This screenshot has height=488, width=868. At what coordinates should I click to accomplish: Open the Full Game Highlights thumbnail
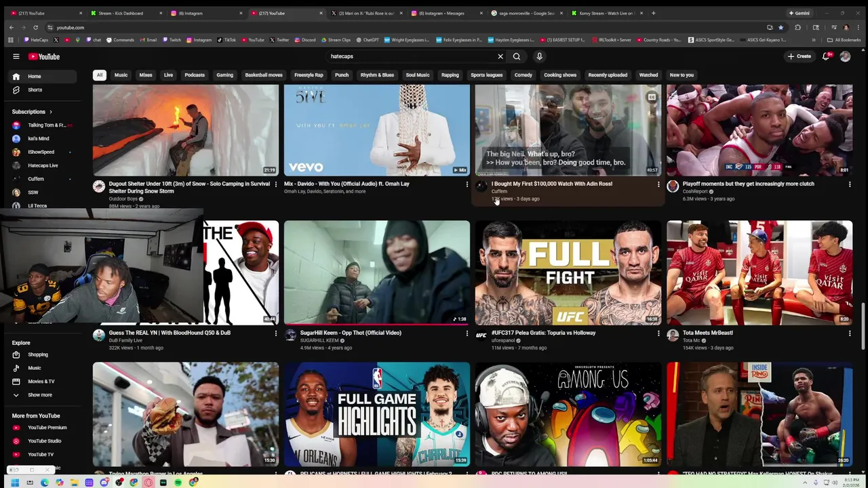click(x=377, y=414)
